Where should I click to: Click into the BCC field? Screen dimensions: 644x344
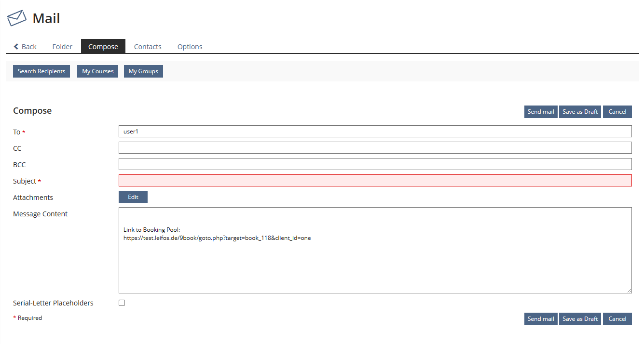[375, 164]
